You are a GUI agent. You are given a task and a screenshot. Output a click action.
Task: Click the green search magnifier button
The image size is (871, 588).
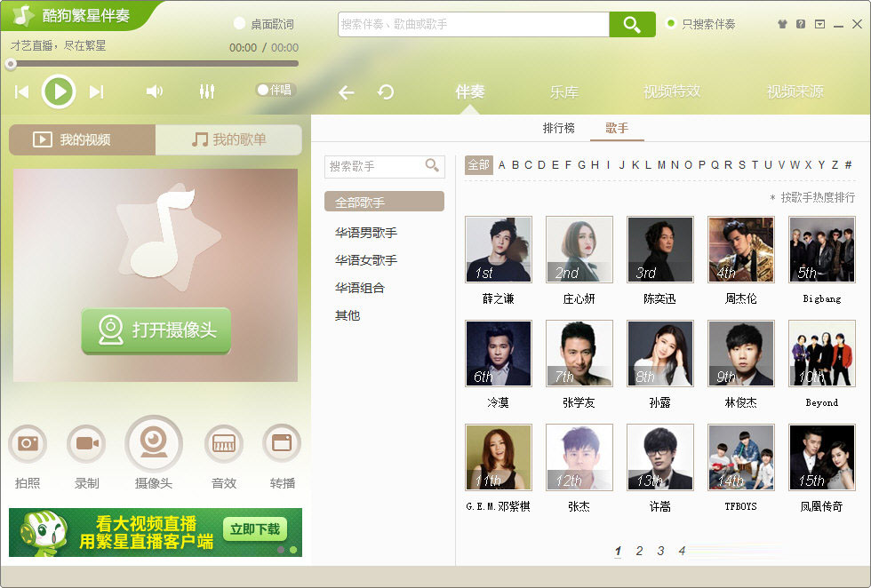pyautogui.click(x=632, y=25)
